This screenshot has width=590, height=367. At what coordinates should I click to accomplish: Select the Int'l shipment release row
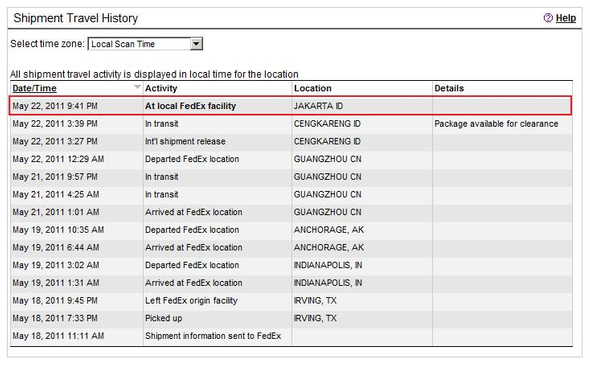pos(291,142)
